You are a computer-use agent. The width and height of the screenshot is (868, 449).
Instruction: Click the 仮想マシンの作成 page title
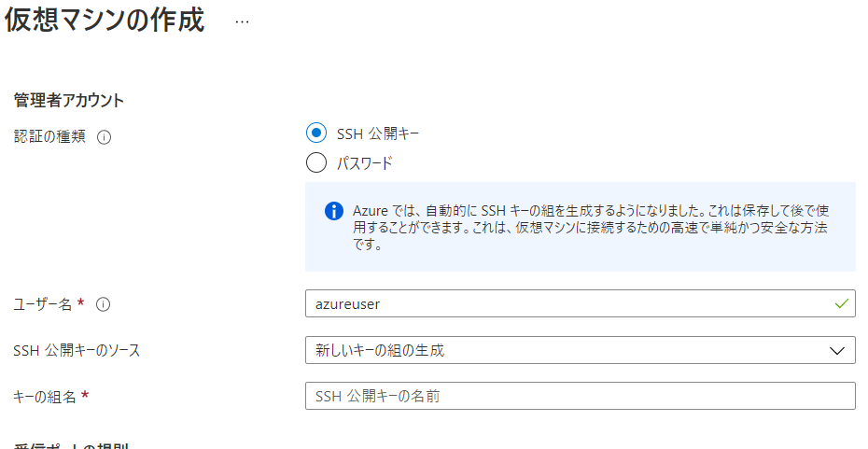click(x=105, y=21)
